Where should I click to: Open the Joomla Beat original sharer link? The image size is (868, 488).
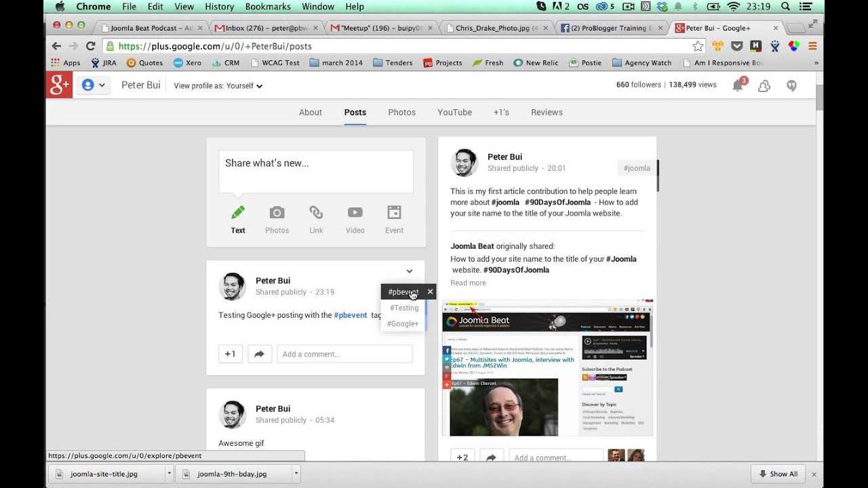(472, 246)
